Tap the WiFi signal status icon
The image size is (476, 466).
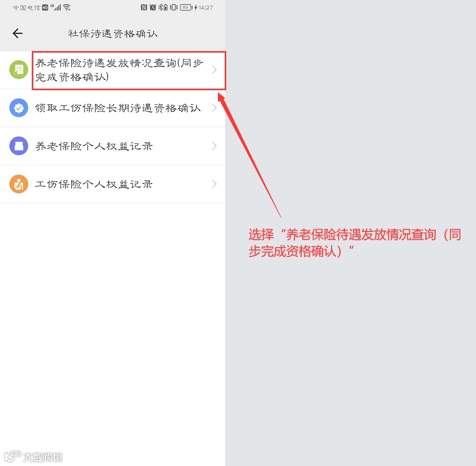[67, 7]
